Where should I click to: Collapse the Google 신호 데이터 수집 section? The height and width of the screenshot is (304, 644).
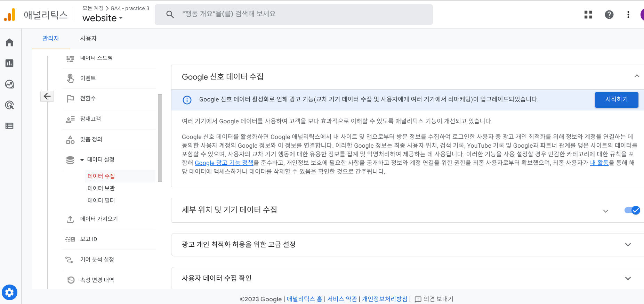click(637, 76)
